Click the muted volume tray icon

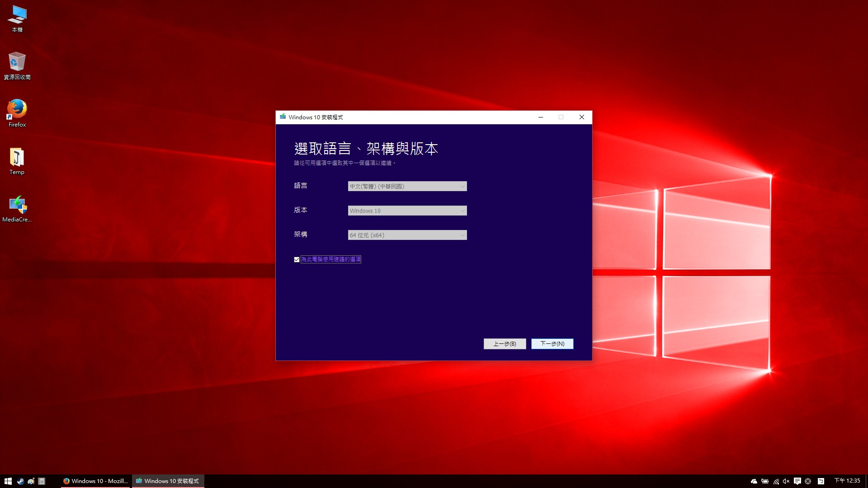click(x=786, y=481)
